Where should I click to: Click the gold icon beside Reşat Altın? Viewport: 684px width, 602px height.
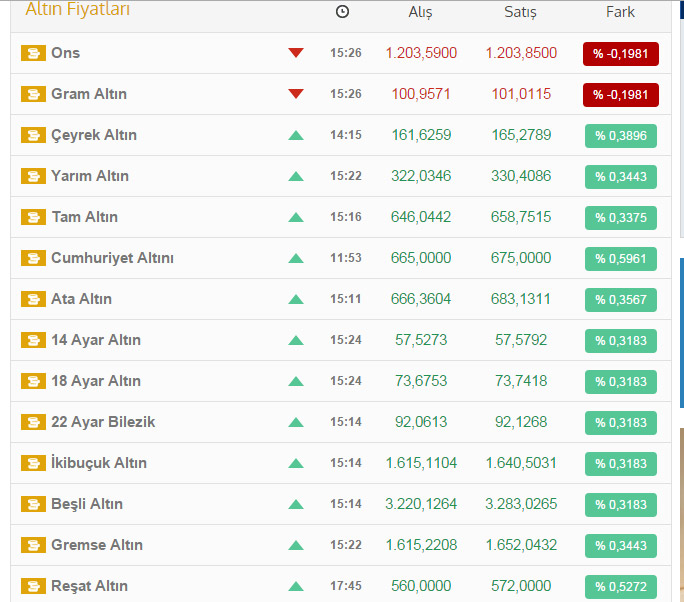point(33,586)
